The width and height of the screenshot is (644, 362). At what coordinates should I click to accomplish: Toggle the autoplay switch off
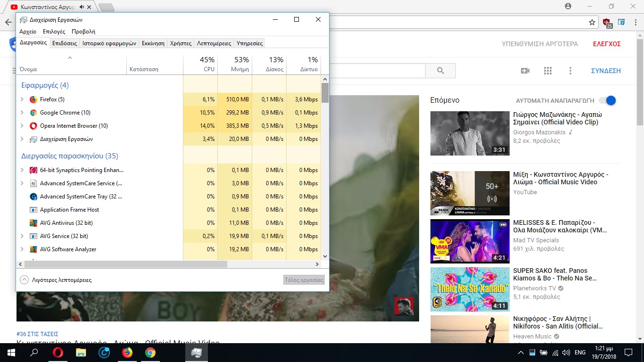[607, 100]
